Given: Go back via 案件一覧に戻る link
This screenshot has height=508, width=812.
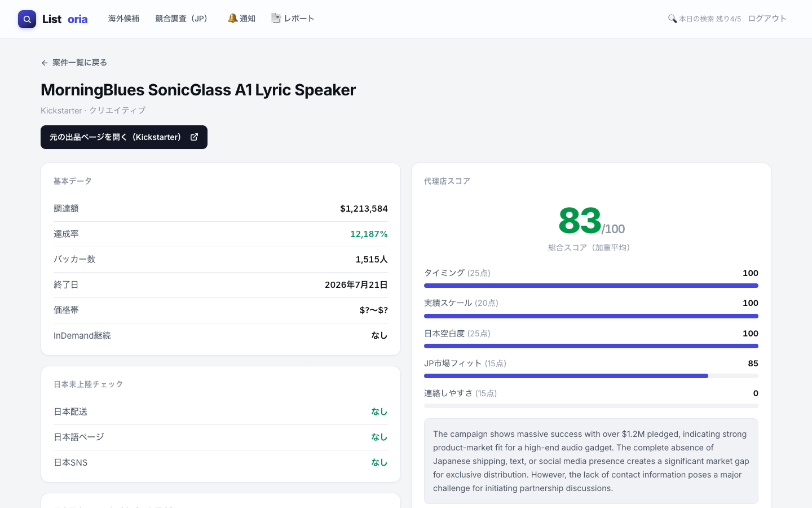Looking at the screenshot, I should (74, 63).
